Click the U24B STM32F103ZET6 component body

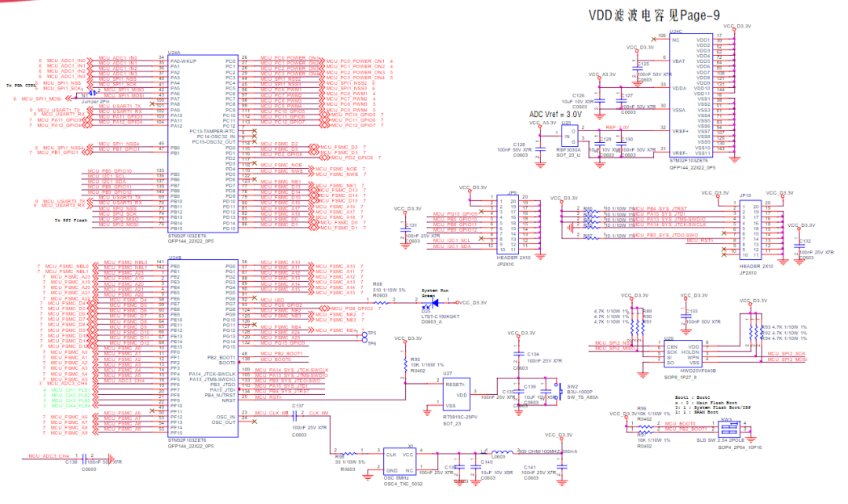coord(203,349)
